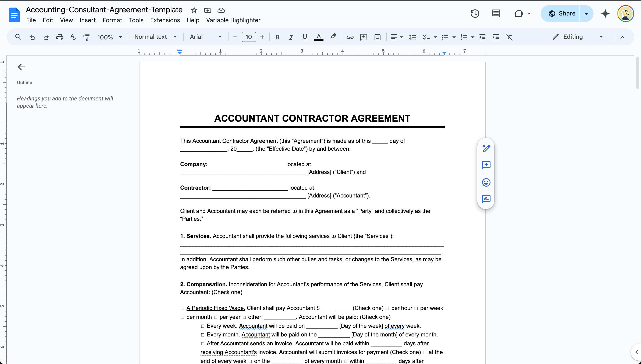
Task: Add a comment from toolbar
Action: click(364, 37)
